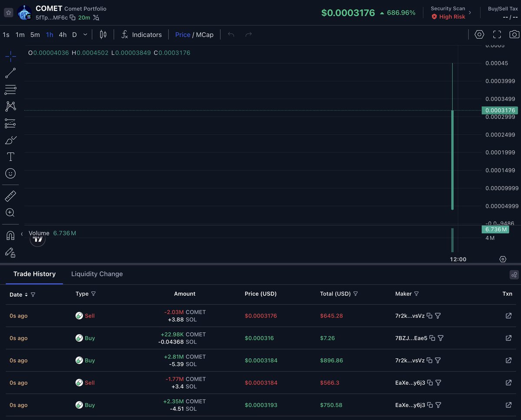Viewport: 521px width, 420px height.
Task: Switch chart interval to D
Action: (74, 35)
